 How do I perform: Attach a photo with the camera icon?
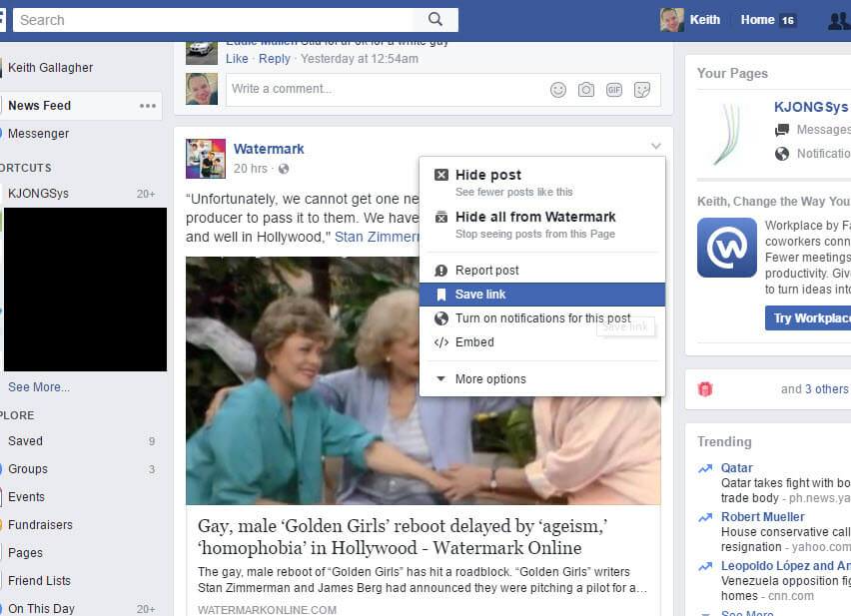tap(585, 90)
